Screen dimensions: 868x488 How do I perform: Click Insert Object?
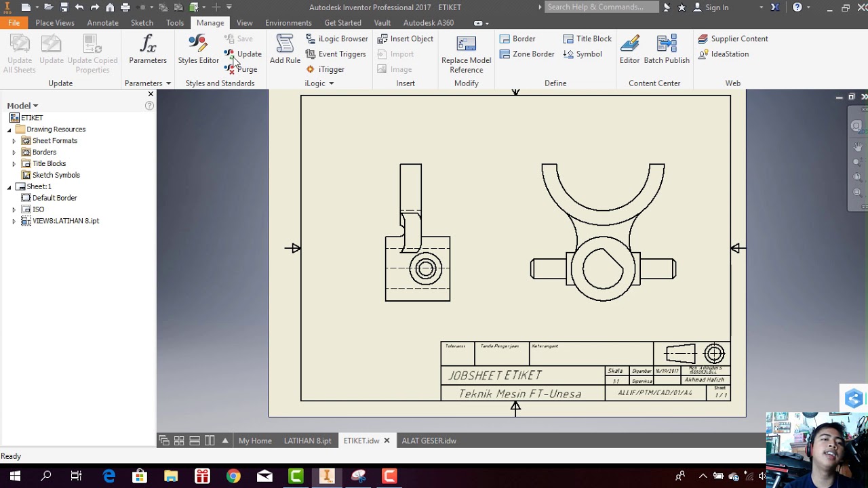click(x=406, y=39)
